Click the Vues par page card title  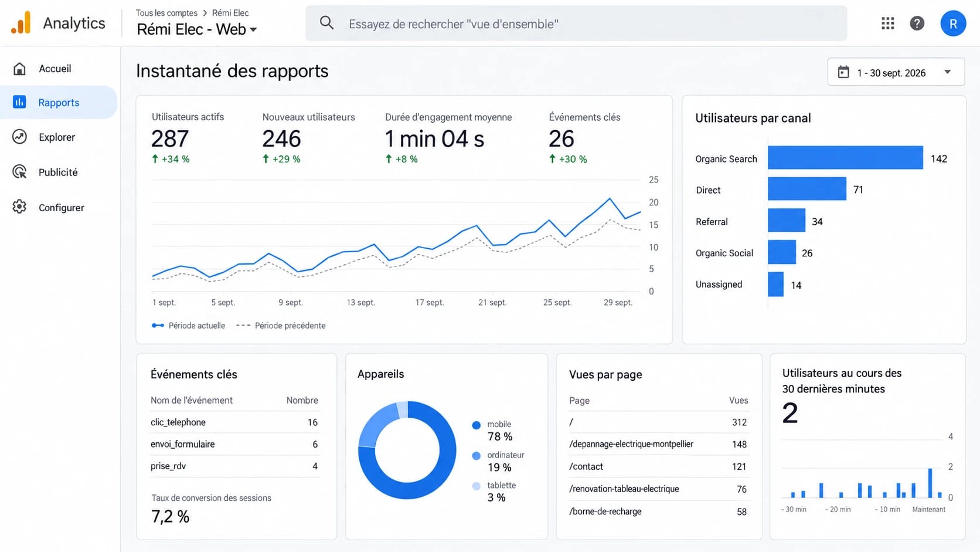(x=605, y=374)
